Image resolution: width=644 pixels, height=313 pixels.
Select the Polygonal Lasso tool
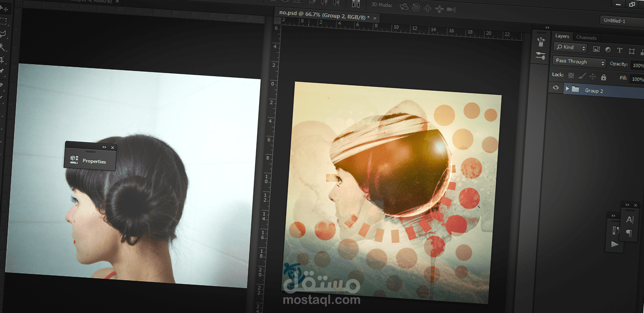point(3,34)
